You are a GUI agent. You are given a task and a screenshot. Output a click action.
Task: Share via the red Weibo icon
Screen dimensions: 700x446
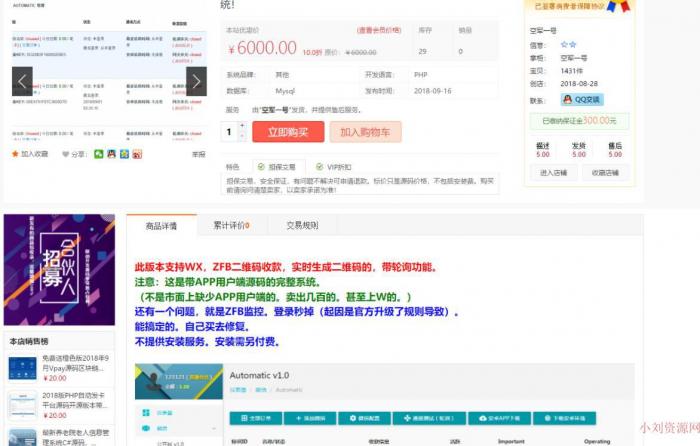[x=137, y=154]
